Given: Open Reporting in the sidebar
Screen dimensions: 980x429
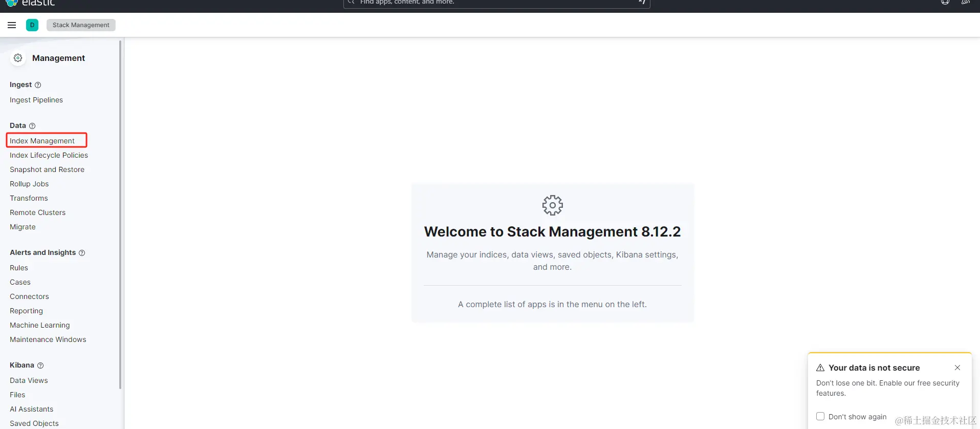Looking at the screenshot, I should [x=26, y=311].
